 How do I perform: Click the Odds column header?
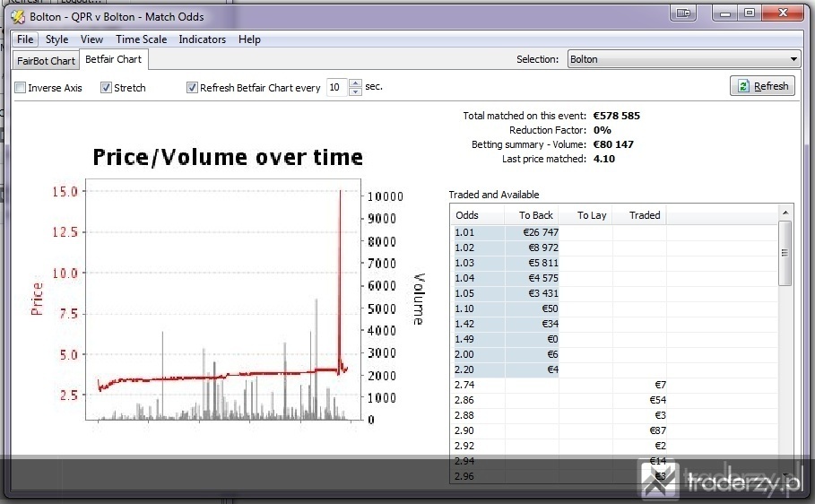click(477, 215)
